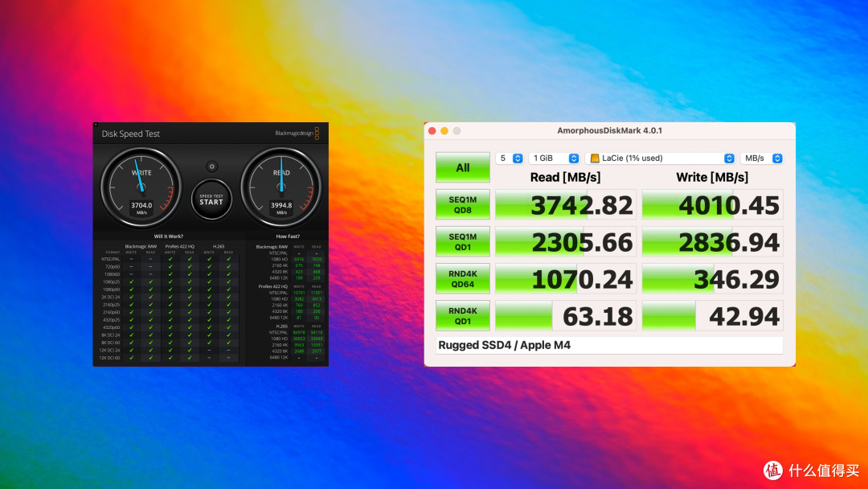Viewport: 868px width, 489px height.
Task: Click the 94116 value in How Fast
Action: coord(317,332)
